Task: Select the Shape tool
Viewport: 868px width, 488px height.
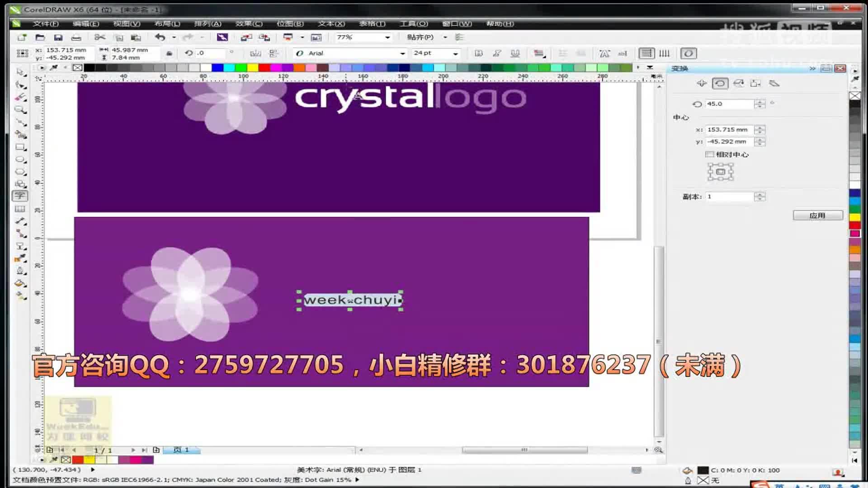Action: pyautogui.click(x=20, y=85)
